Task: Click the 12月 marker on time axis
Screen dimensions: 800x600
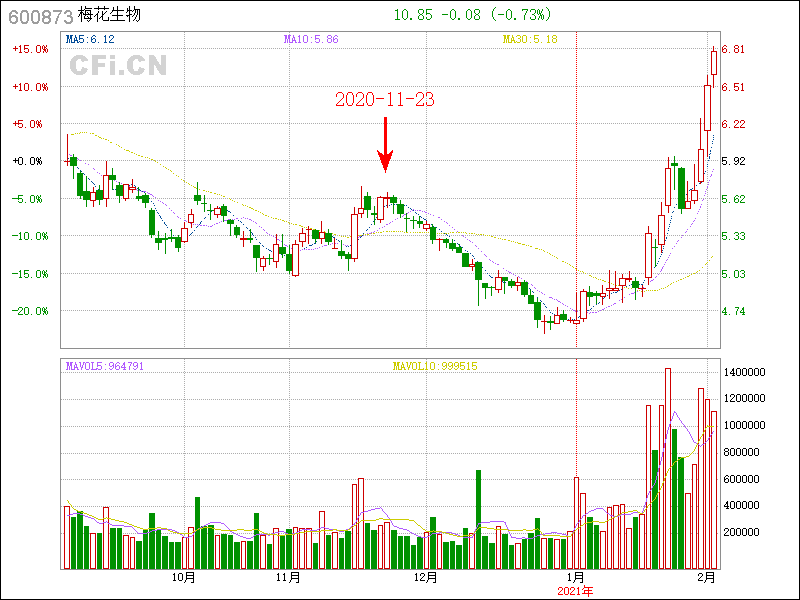Action: (426, 577)
